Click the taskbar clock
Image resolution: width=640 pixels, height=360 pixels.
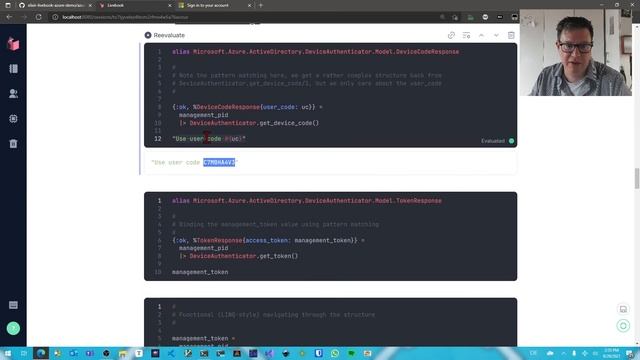[x=611, y=353]
